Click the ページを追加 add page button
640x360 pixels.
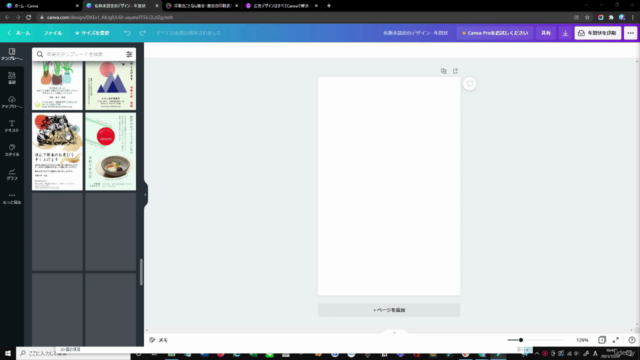389,310
